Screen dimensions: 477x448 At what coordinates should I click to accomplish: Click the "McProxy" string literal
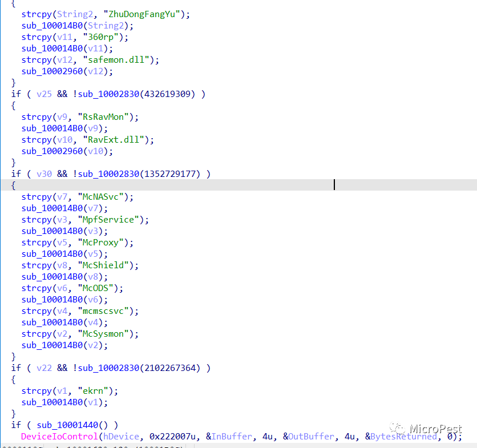100,243
